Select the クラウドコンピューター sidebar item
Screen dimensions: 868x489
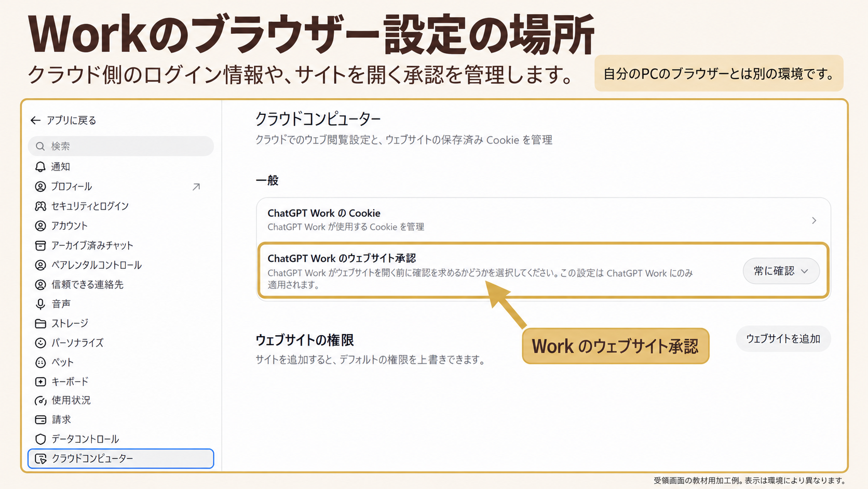[120, 459]
